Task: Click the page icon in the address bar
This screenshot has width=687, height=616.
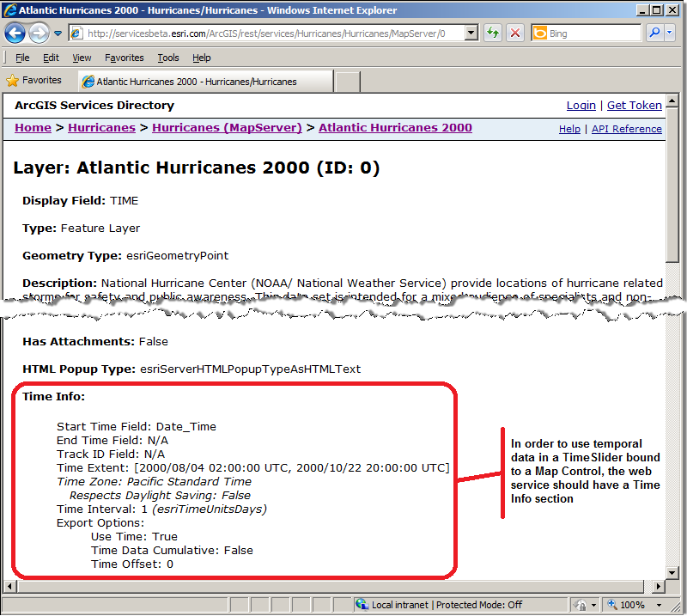Action: (77, 32)
